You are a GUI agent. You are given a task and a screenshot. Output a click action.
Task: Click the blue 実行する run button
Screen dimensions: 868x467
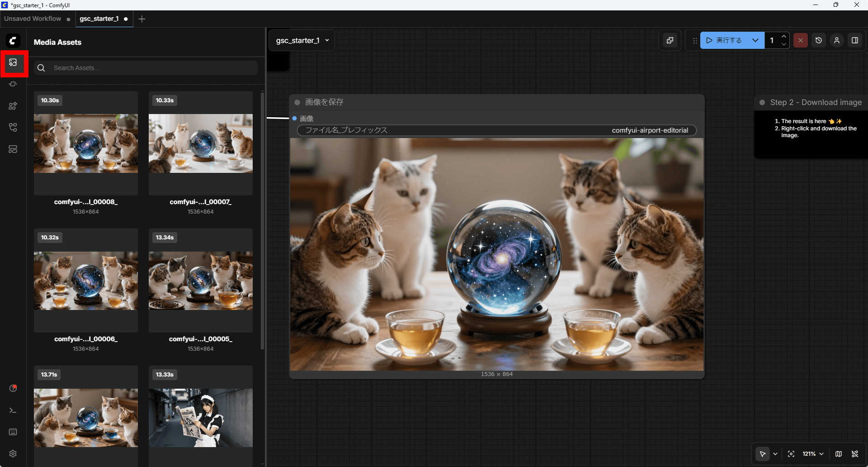pos(724,40)
